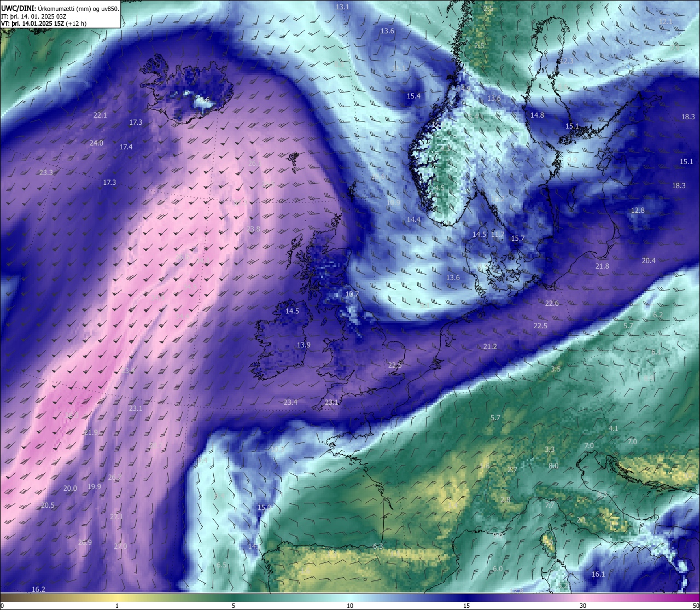Click the 16.1 value at bottom right
Image resolution: width=700 pixels, height=610 pixels.
tap(598, 574)
